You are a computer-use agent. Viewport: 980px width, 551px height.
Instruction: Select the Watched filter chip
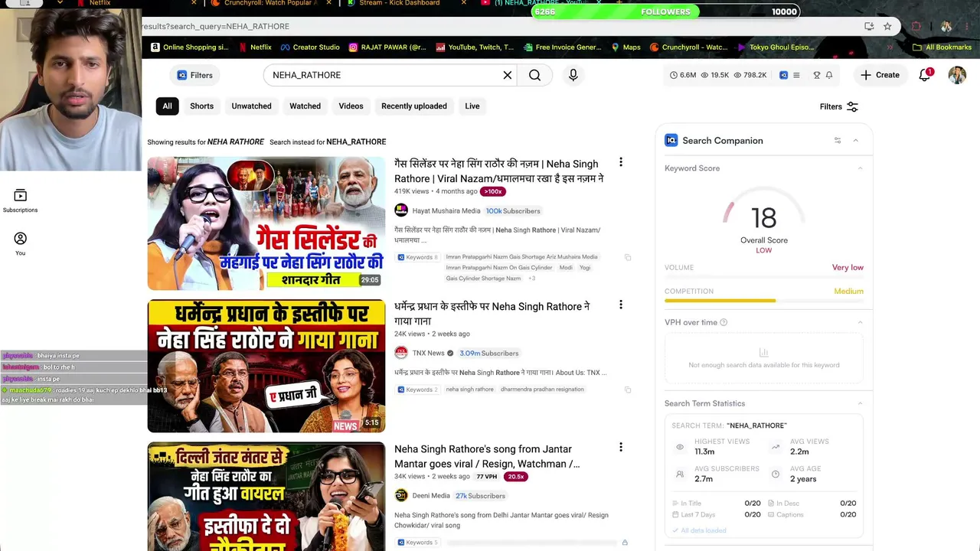(x=305, y=106)
